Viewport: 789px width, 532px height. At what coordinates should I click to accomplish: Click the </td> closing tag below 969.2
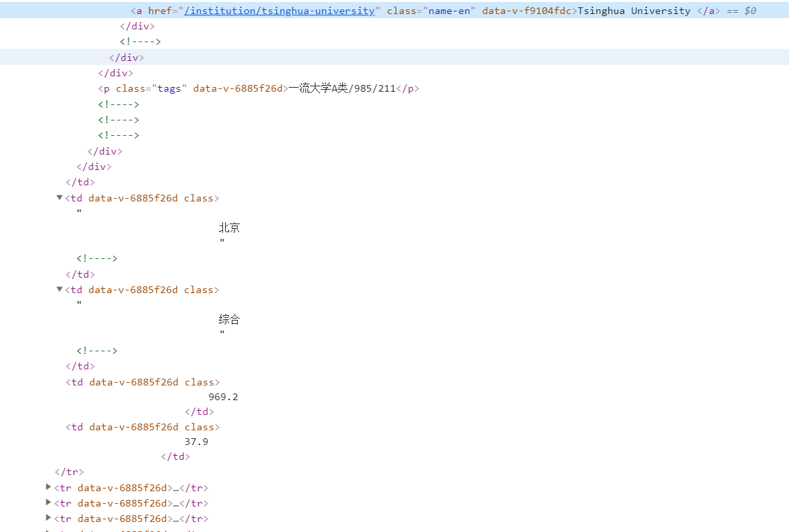200,412
